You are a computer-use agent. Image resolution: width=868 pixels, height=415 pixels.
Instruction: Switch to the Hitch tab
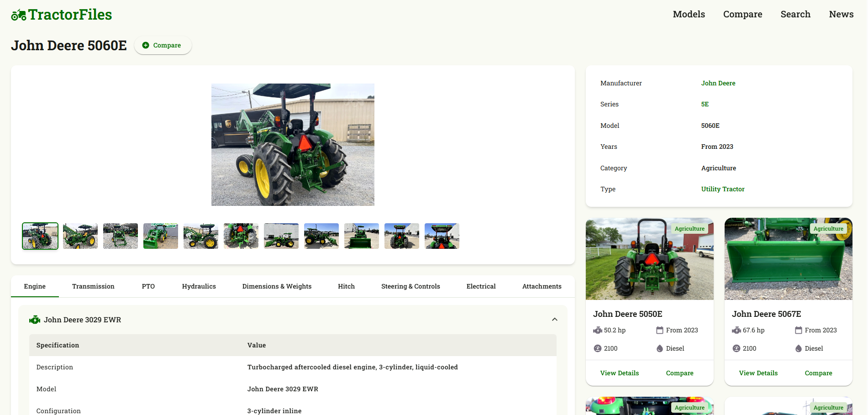(x=346, y=286)
